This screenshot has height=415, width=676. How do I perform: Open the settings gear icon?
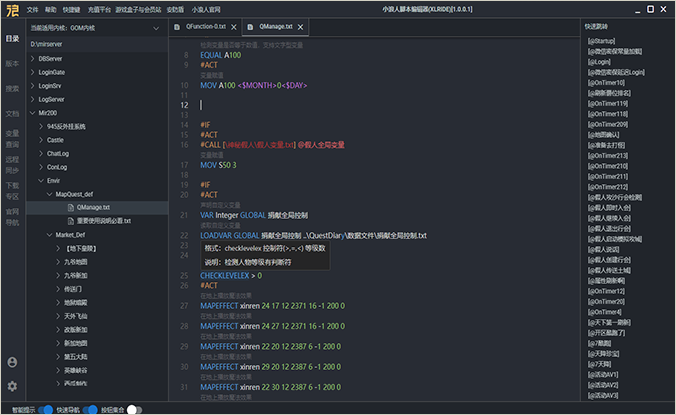(12, 385)
